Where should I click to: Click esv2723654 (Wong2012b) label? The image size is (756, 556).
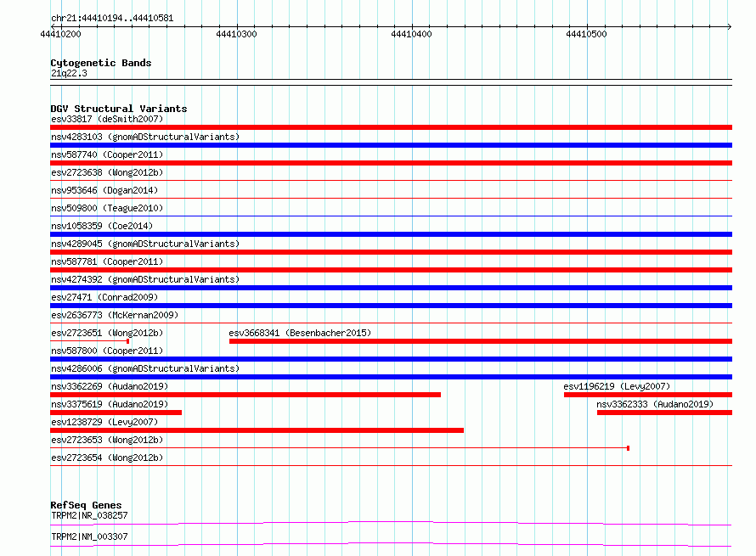point(107,458)
